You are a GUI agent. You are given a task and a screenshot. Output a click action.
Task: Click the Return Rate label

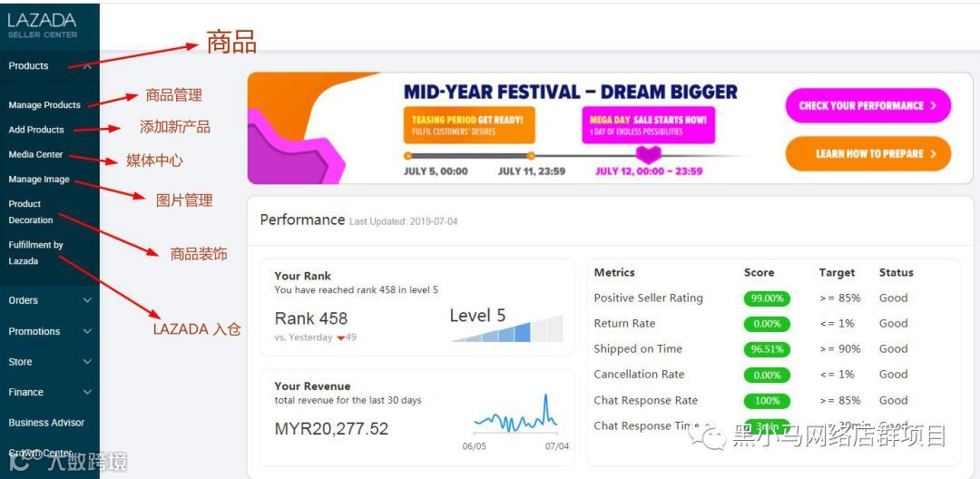tap(624, 324)
